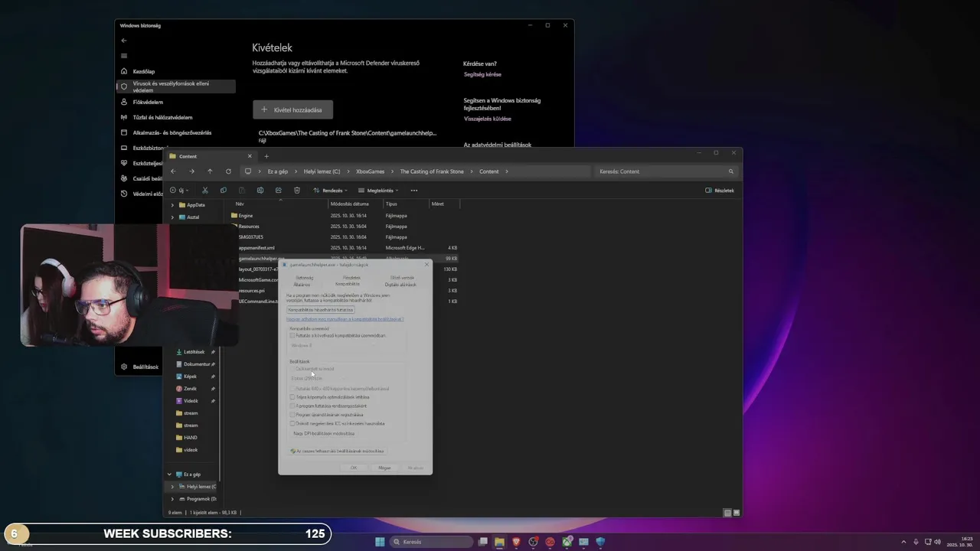Click 'Ez a gép' breadcrumb

coord(278,171)
